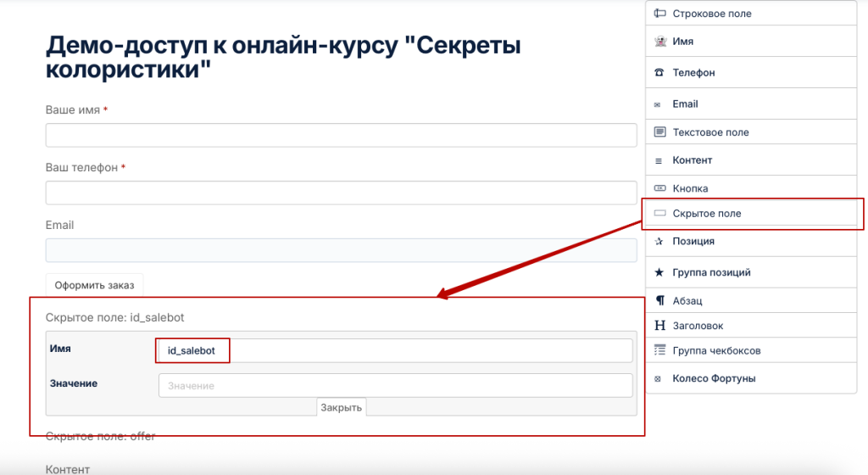Focus the Ваш телефон input field
Screen dimensions: 868x475
[341, 193]
